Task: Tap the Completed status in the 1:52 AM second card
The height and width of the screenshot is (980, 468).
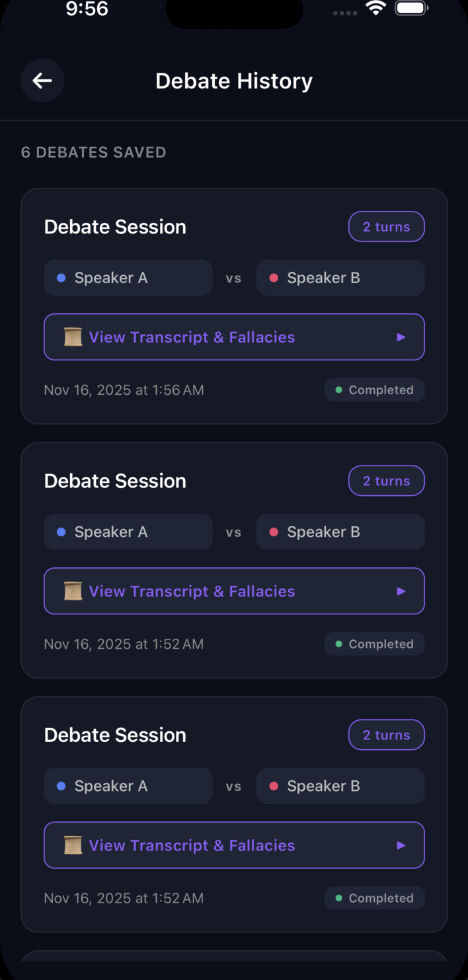Action: 374,644
